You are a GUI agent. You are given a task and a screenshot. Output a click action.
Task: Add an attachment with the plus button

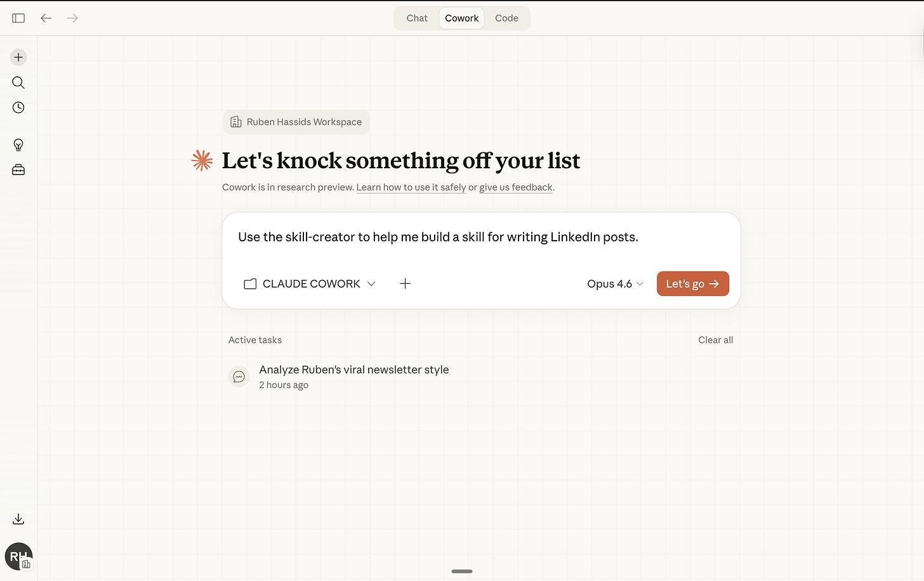point(405,284)
